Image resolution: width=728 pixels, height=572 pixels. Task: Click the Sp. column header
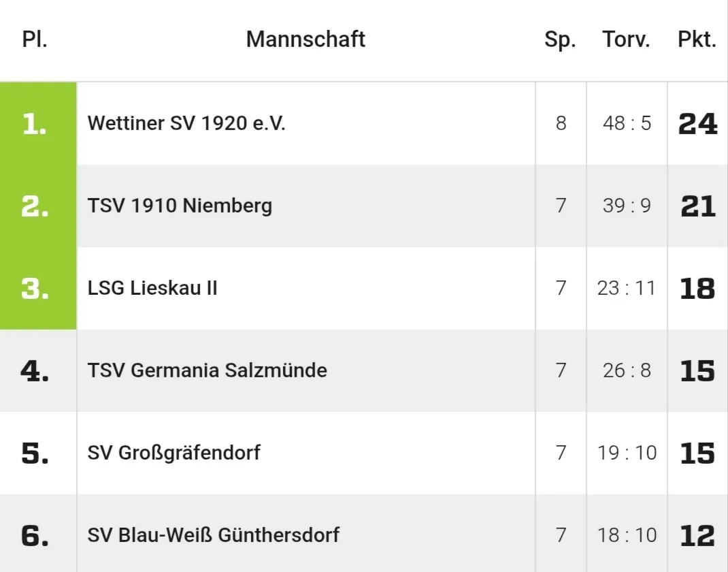coord(560,39)
